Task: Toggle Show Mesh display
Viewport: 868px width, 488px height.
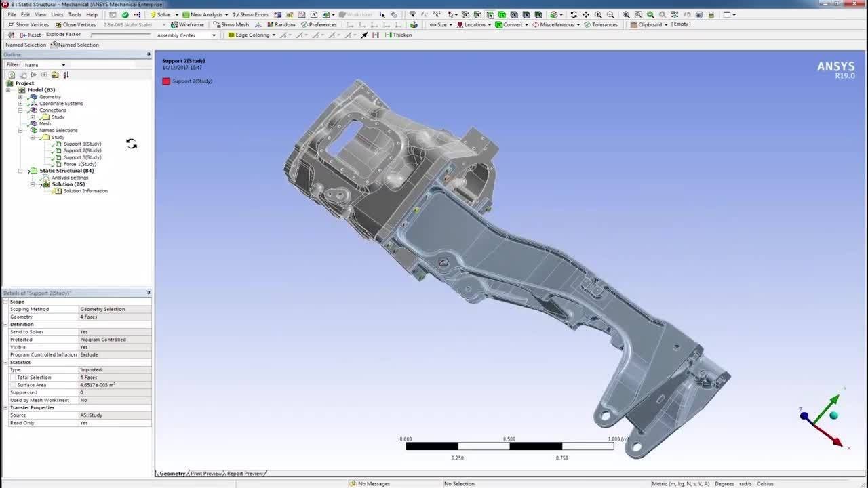Action: coord(231,24)
